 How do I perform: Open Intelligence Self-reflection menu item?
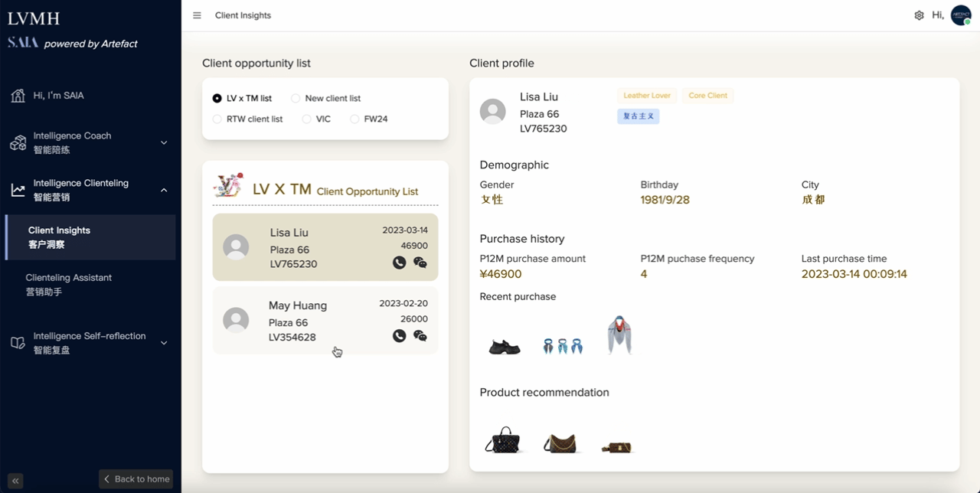[90, 343]
